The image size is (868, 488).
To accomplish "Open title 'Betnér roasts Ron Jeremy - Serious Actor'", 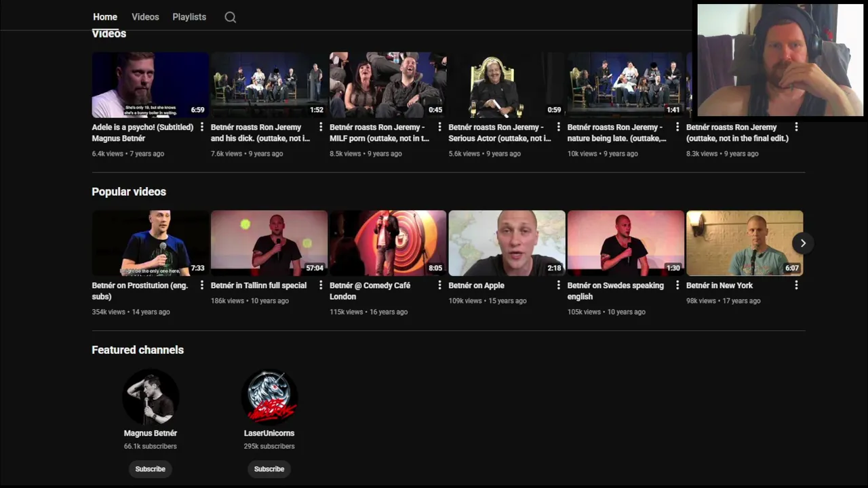I will 500,132.
